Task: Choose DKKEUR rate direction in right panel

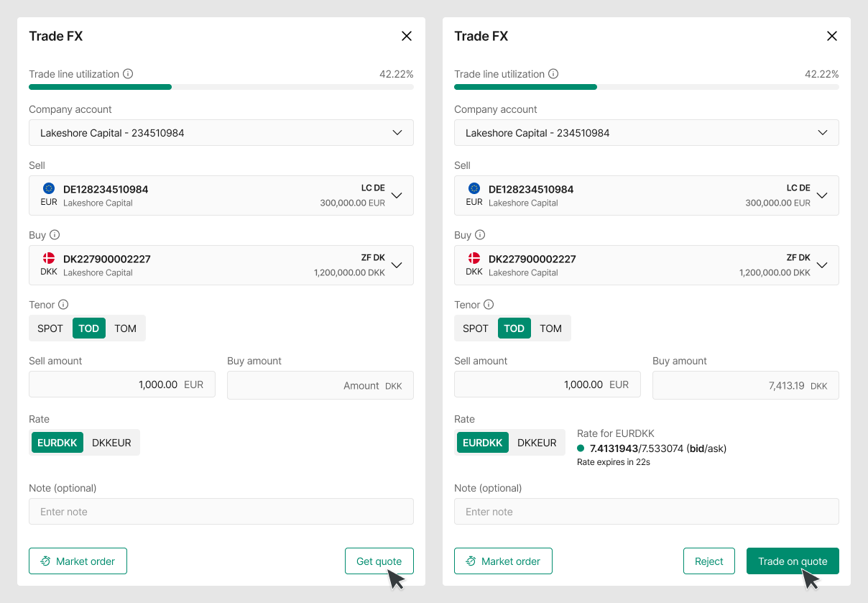Action: (x=537, y=443)
